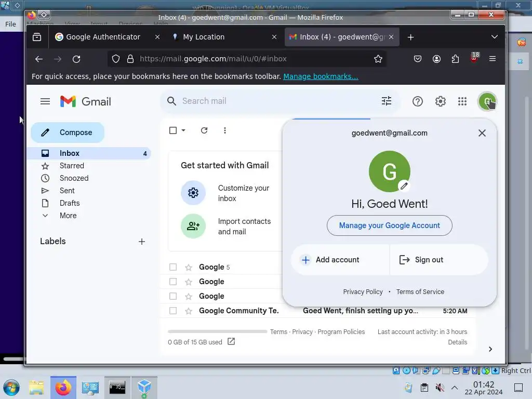The width and height of the screenshot is (532, 399).
Task: Edit profile picture pencil icon
Action: tap(404, 186)
